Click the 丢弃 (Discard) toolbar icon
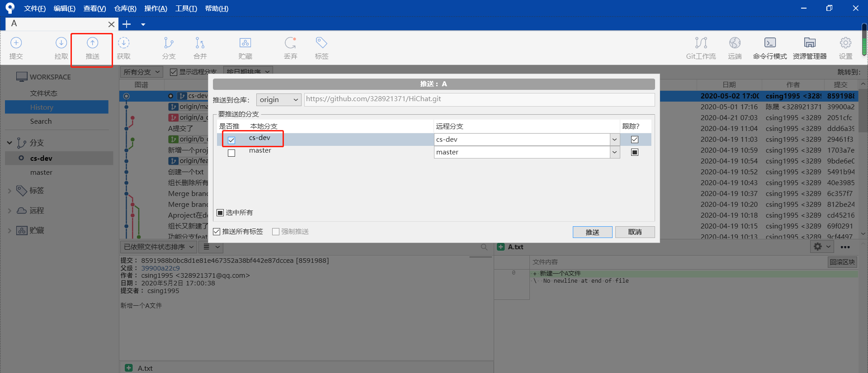The width and height of the screenshot is (868, 373). point(290,43)
